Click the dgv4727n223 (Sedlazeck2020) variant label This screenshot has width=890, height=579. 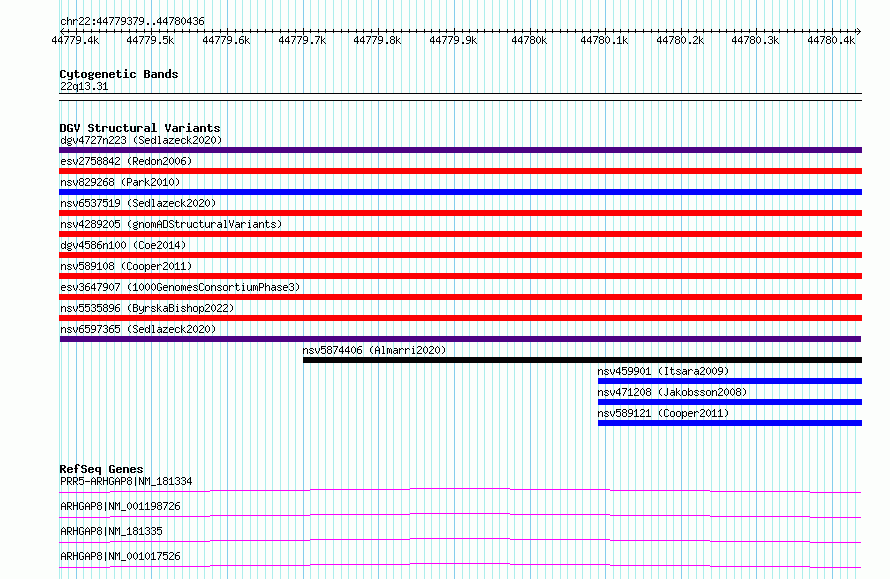(x=141, y=140)
